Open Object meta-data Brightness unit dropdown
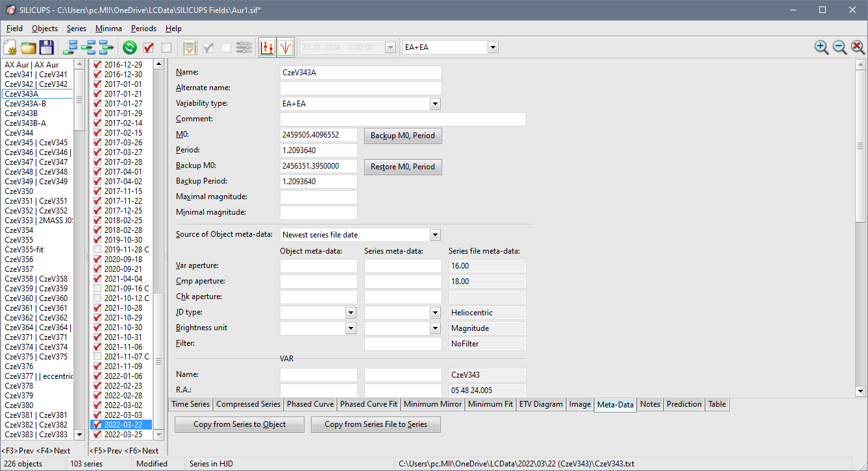The image size is (868, 471). click(351, 328)
